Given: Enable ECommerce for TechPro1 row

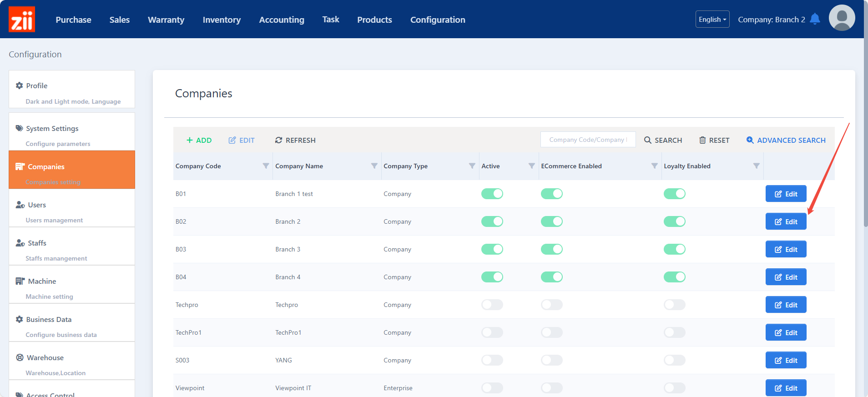Looking at the screenshot, I should point(552,332).
